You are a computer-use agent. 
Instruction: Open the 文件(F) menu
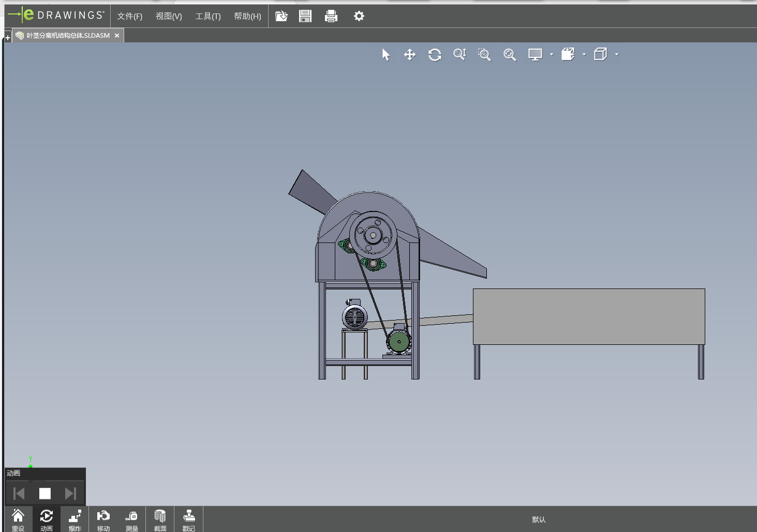pos(129,17)
